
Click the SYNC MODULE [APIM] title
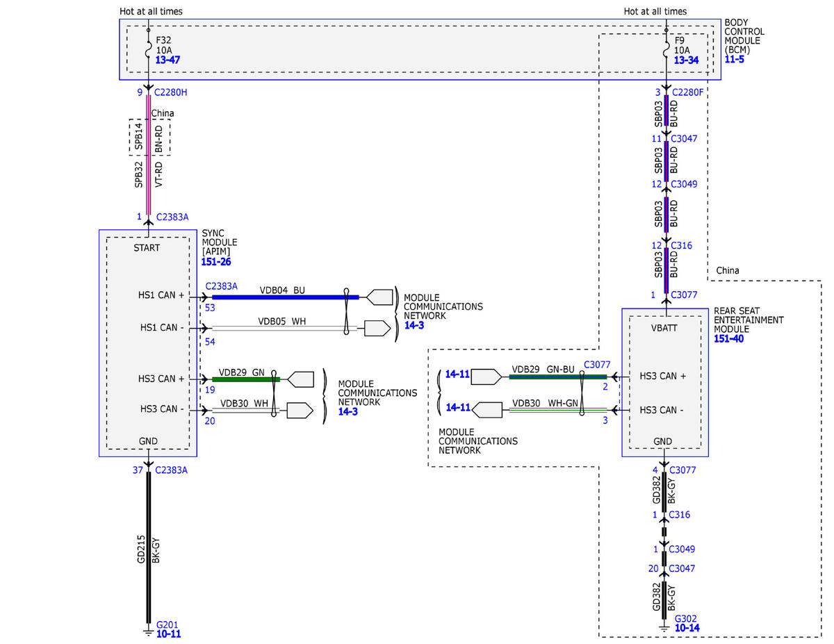(219, 242)
